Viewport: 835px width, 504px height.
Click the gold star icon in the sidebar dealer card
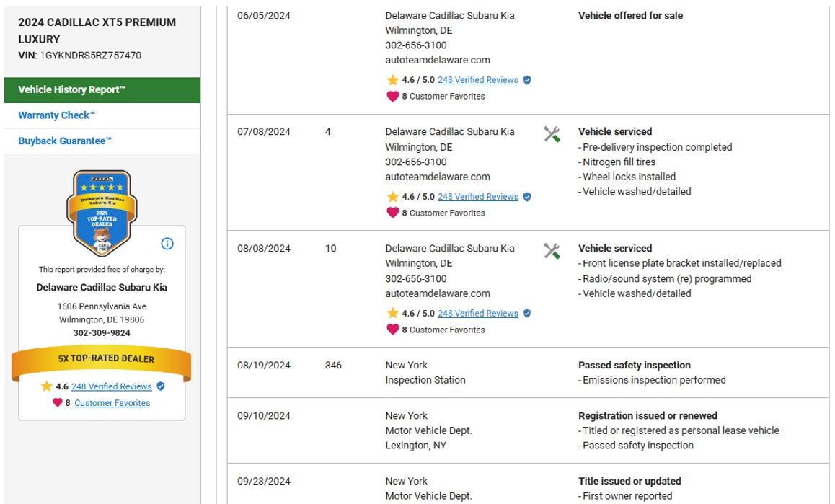click(x=47, y=386)
